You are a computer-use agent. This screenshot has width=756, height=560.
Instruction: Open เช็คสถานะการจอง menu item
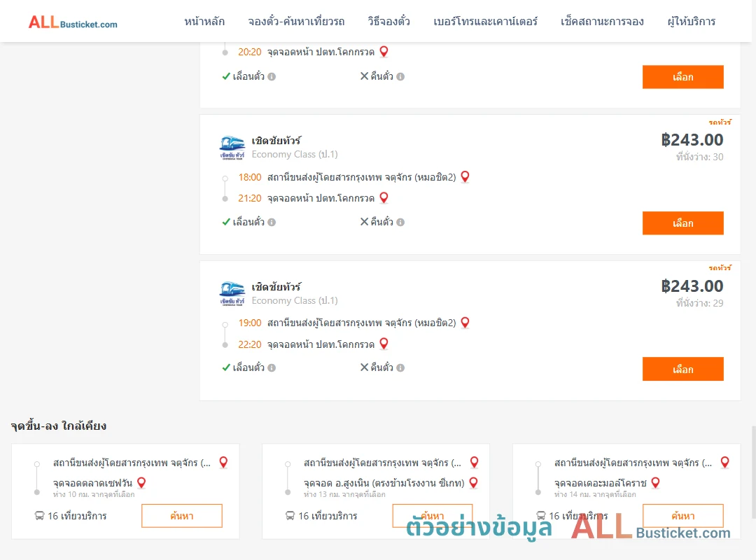pyautogui.click(x=602, y=22)
